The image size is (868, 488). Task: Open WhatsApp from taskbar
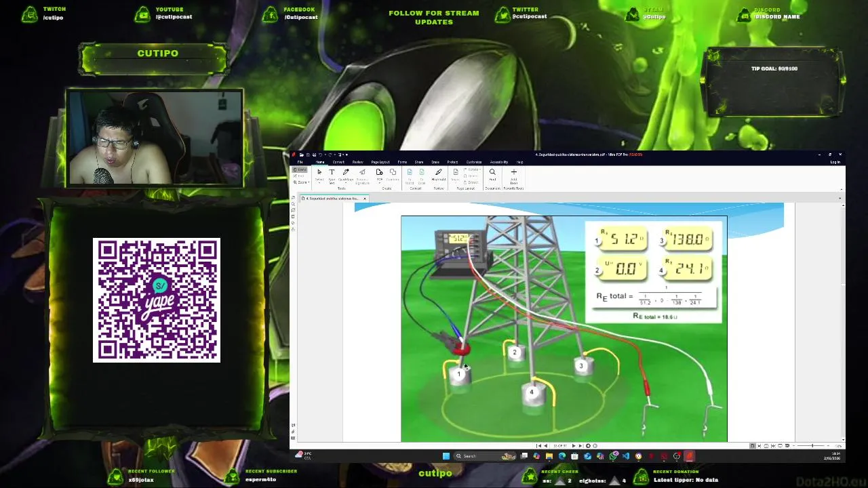[x=613, y=456]
